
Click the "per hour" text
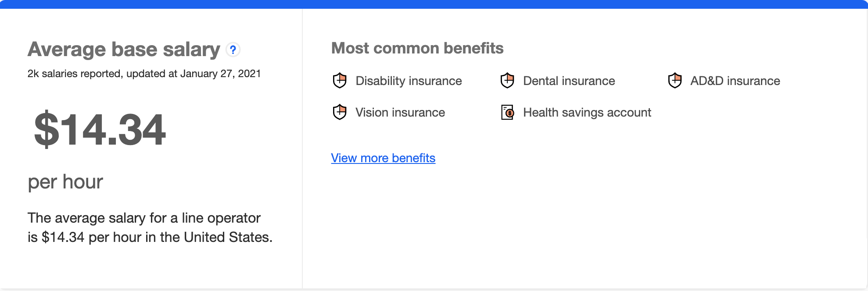tap(65, 182)
